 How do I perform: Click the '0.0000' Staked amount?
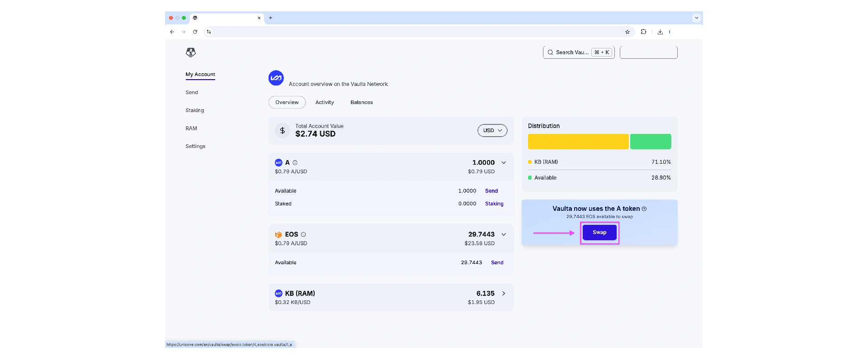click(467, 204)
